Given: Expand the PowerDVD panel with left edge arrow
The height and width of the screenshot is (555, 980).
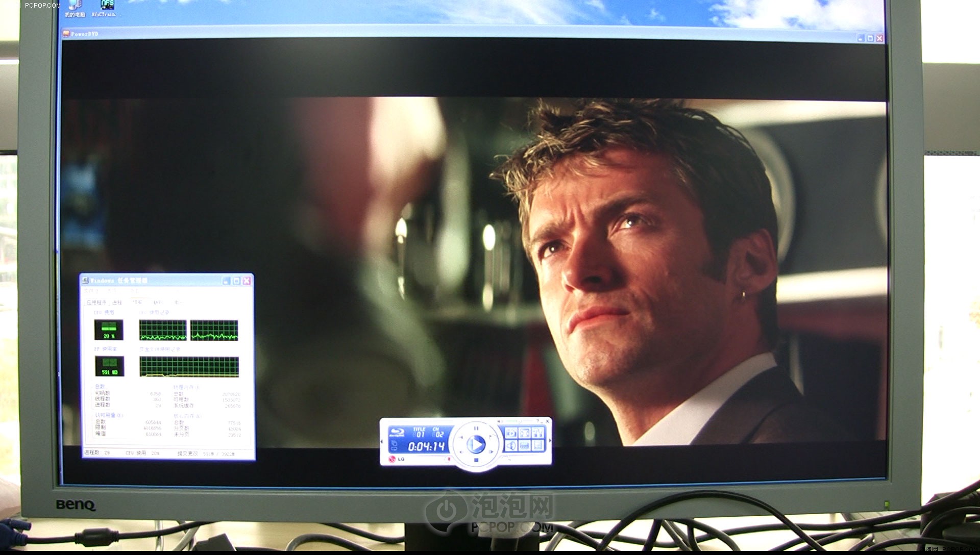Looking at the screenshot, I should pyautogui.click(x=381, y=441).
